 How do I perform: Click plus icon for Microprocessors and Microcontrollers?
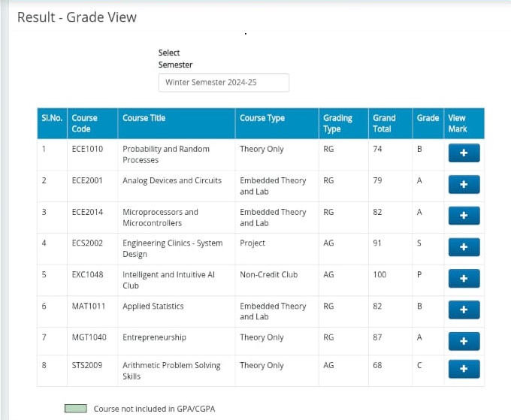464,216
